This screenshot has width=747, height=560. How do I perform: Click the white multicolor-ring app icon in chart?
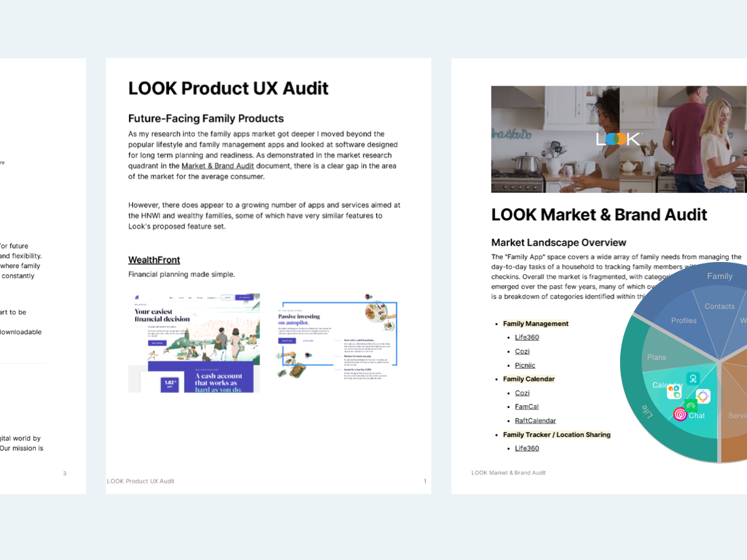[703, 396]
